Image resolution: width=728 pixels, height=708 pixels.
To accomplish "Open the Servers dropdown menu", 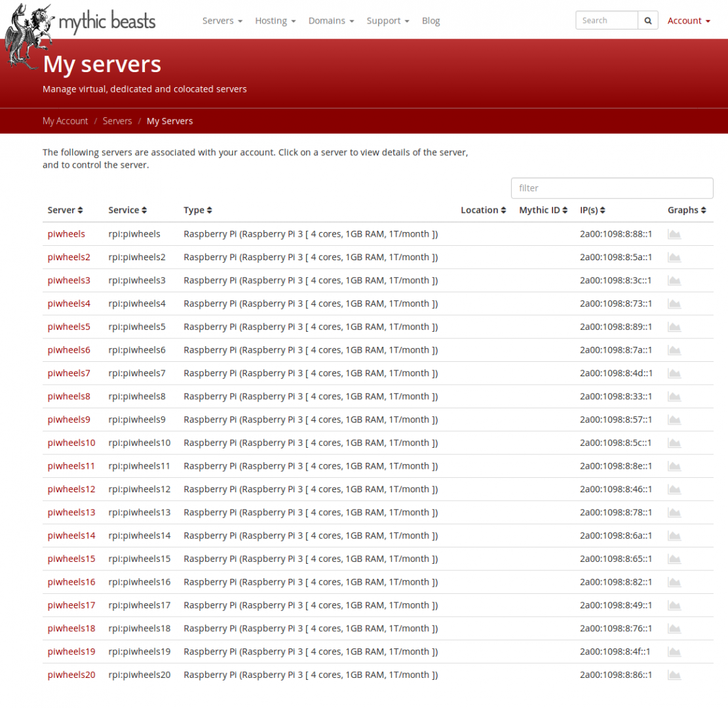I will tap(222, 20).
